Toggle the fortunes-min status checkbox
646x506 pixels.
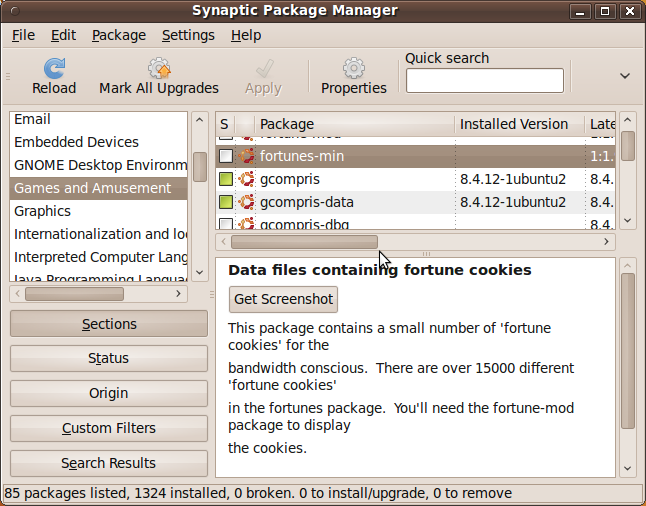coord(226,156)
